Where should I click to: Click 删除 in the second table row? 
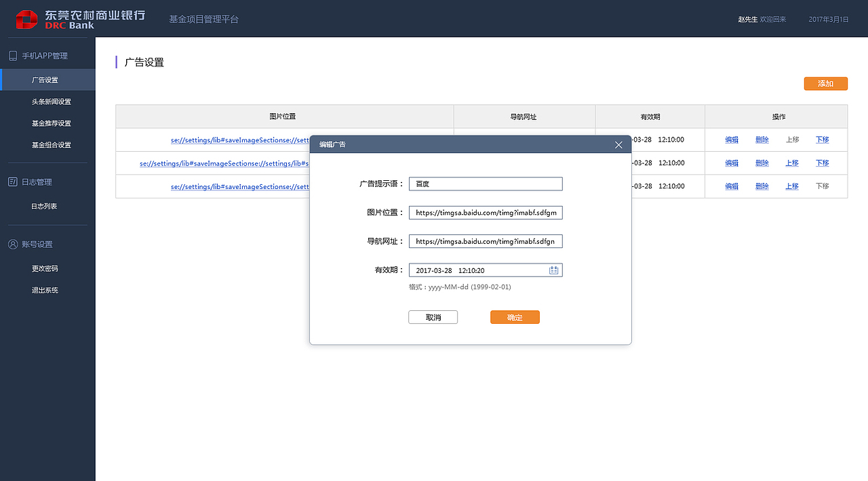click(762, 163)
